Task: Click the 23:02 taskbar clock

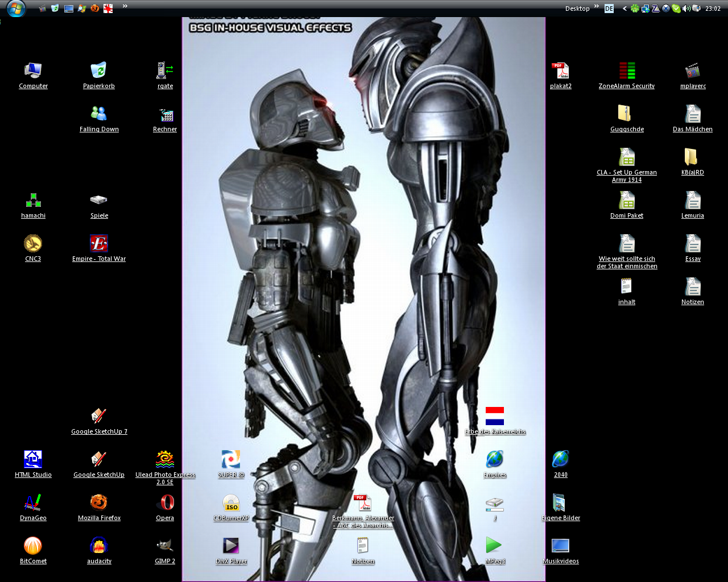Action: click(x=713, y=9)
